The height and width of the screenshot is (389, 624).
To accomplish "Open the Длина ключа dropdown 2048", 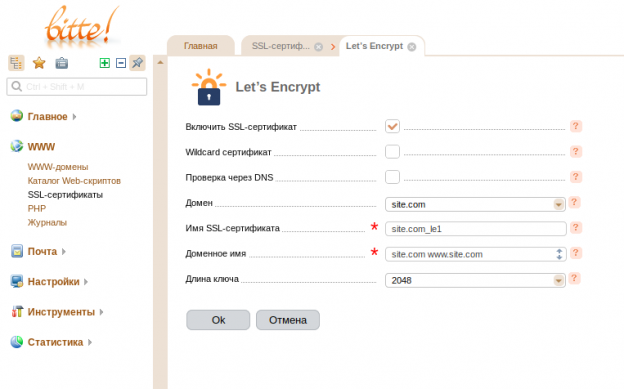I will tap(475, 280).
